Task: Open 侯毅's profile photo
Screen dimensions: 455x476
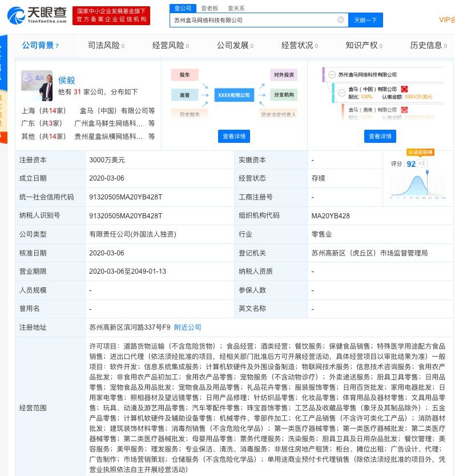Action: click(37, 86)
